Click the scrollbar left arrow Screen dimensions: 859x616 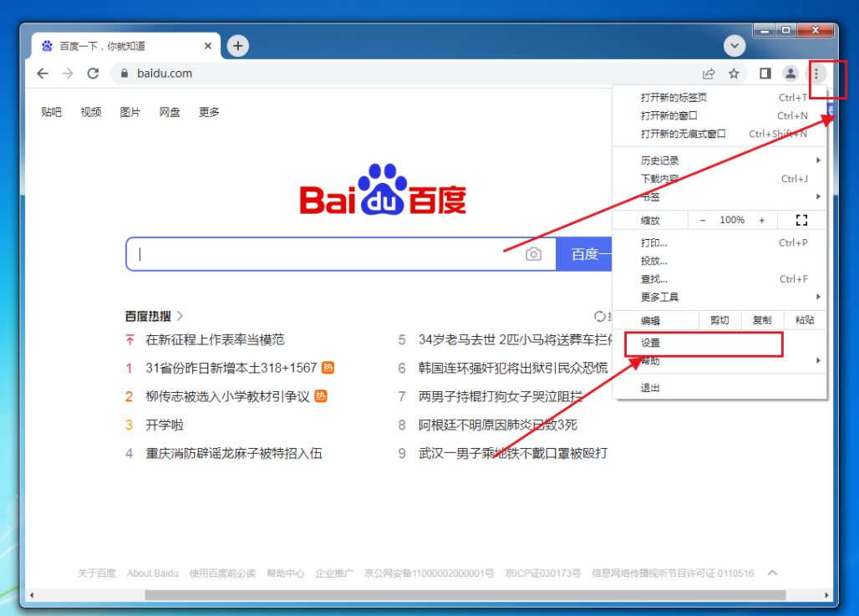[x=32, y=595]
